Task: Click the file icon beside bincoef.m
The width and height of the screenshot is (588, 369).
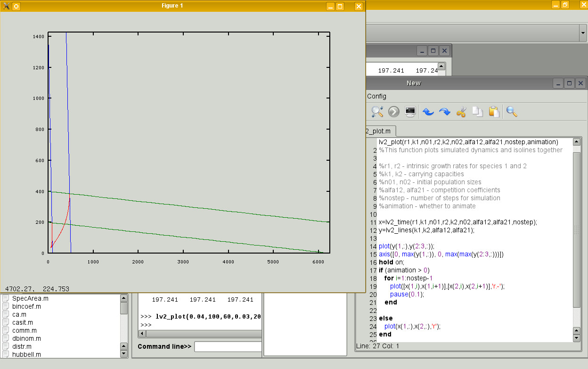Action: (6, 306)
